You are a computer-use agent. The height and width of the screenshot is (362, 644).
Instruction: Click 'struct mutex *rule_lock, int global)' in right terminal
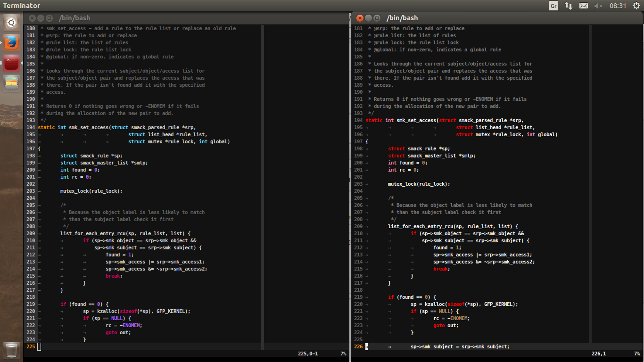coord(507,134)
